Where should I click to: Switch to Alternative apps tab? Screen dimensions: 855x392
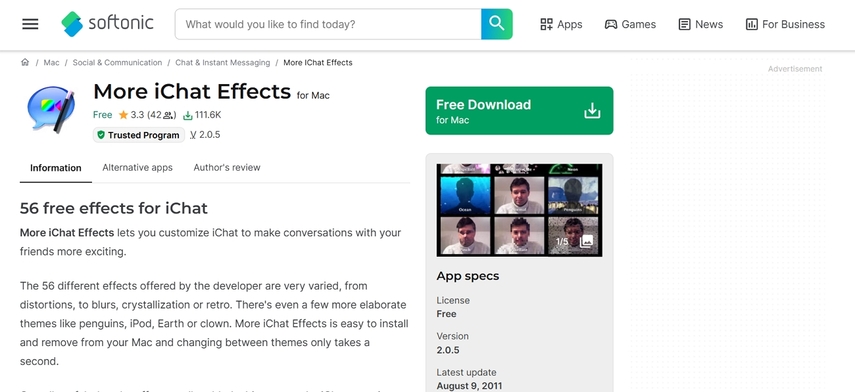click(137, 167)
